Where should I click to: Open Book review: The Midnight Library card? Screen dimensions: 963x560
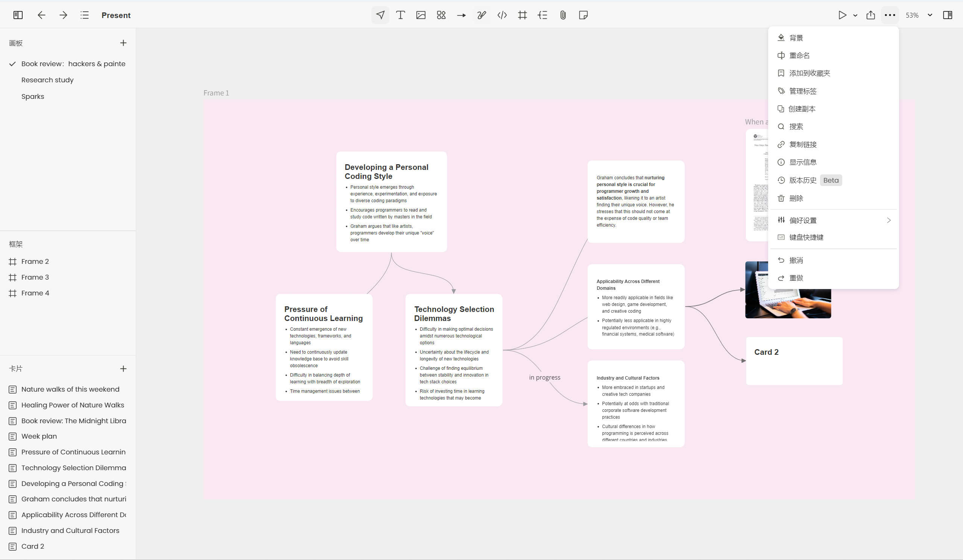coord(68,420)
